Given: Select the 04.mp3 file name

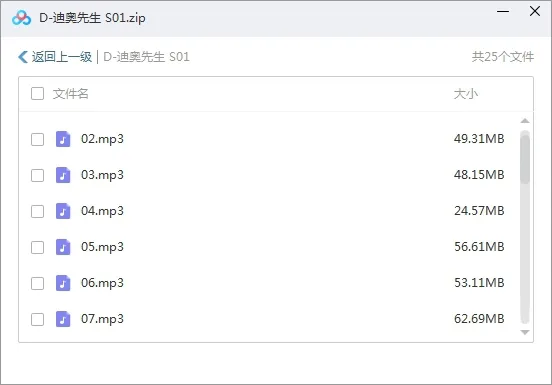Looking at the screenshot, I should point(102,211).
